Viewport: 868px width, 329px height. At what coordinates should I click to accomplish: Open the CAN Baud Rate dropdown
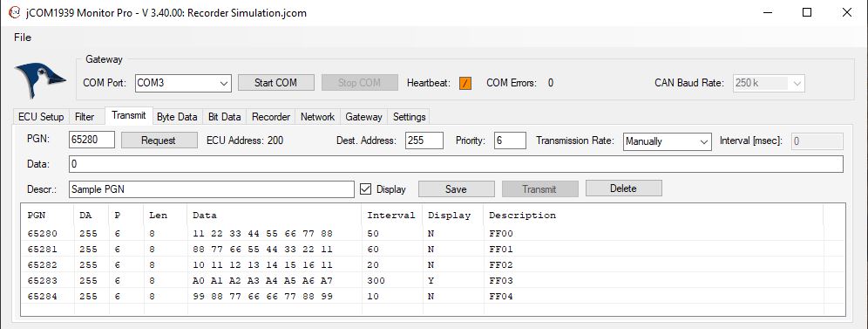click(x=769, y=83)
